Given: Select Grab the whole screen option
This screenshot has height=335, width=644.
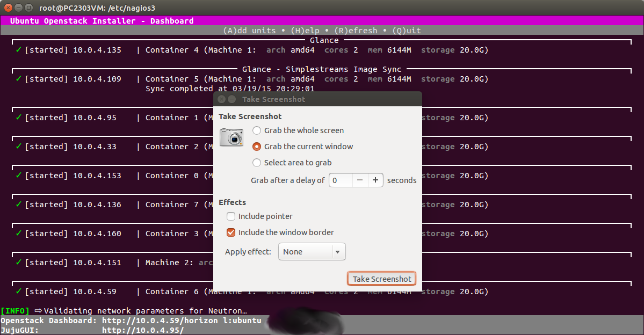Looking at the screenshot, I should [257, 130].
